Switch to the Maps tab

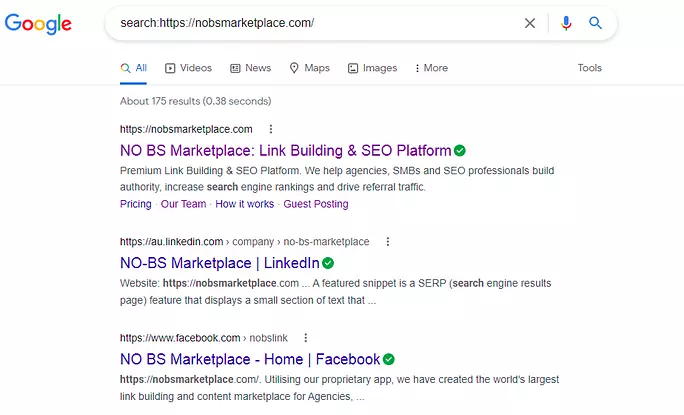[x=309, y=68]
